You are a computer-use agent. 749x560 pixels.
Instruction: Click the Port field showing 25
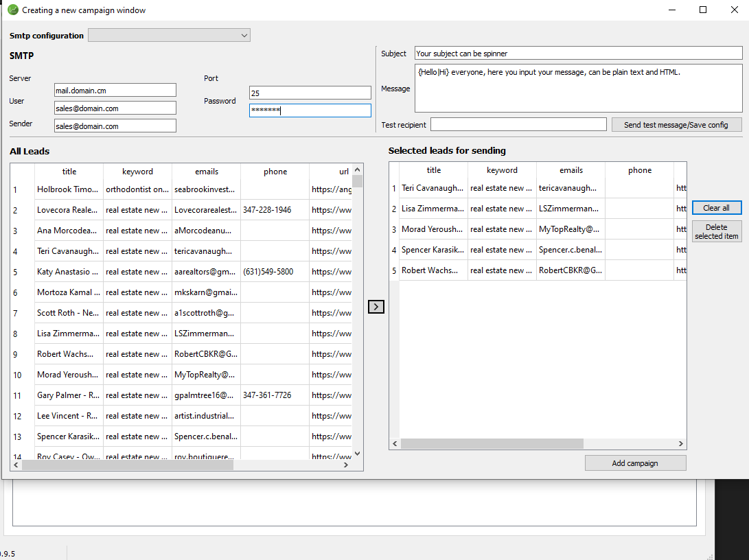pos(310,93)
